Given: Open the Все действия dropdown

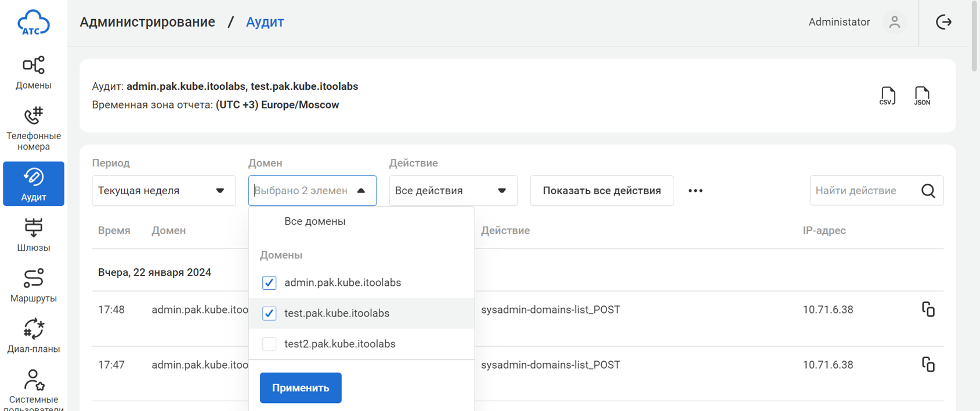Looking at the screenshot, I should tap(453, 191).
